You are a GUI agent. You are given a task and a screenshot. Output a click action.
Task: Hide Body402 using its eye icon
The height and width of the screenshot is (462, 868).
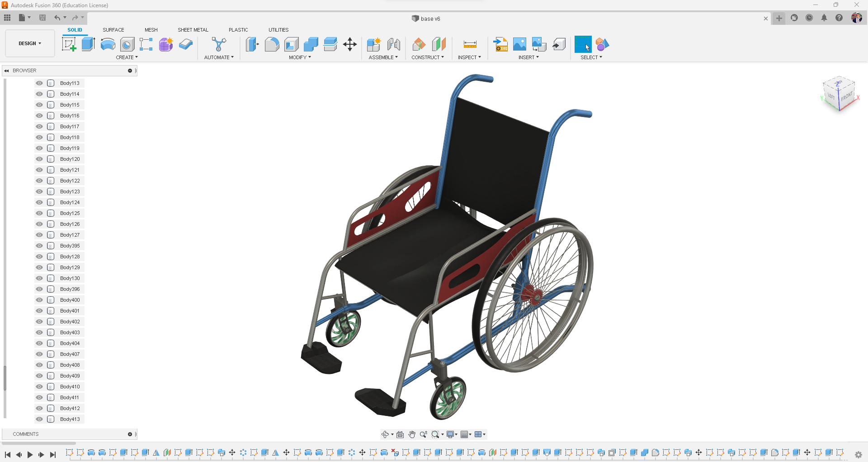[x=39, y=322]
